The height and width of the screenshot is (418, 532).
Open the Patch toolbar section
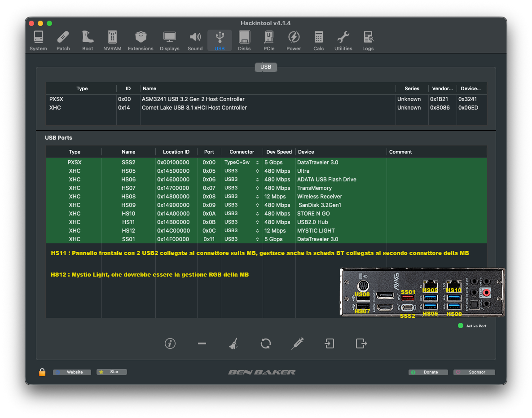point(63,41)
